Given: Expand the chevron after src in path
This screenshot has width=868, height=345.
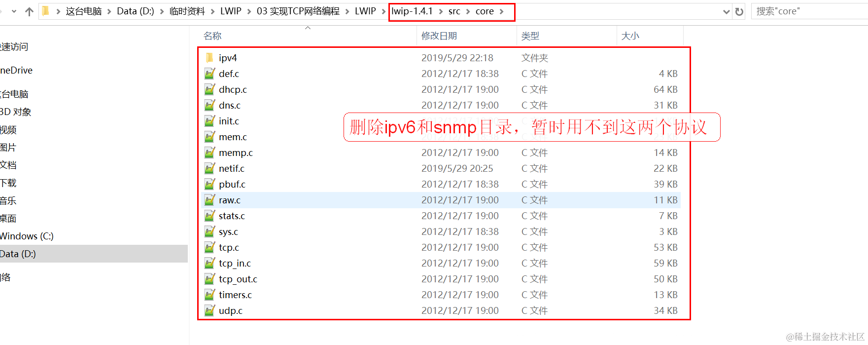Looking at the screenshot, I should click(468, 11).
